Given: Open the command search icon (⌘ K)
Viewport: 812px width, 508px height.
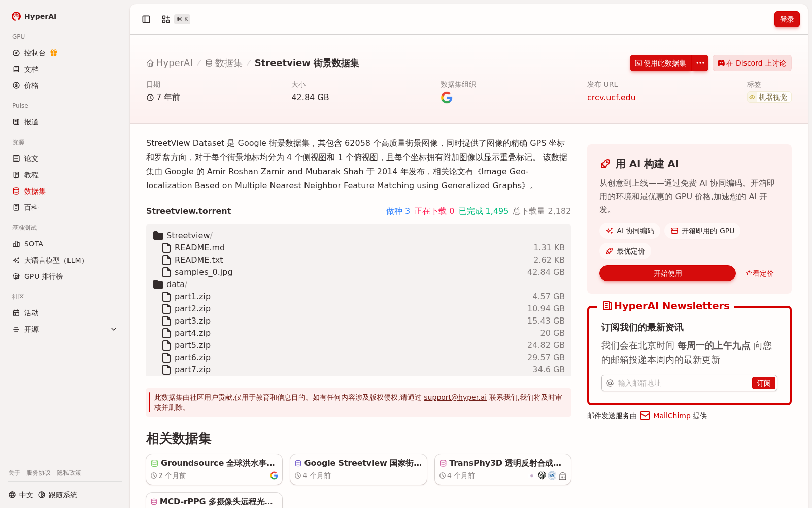Looking at the screenshot, I should (166, 19).
